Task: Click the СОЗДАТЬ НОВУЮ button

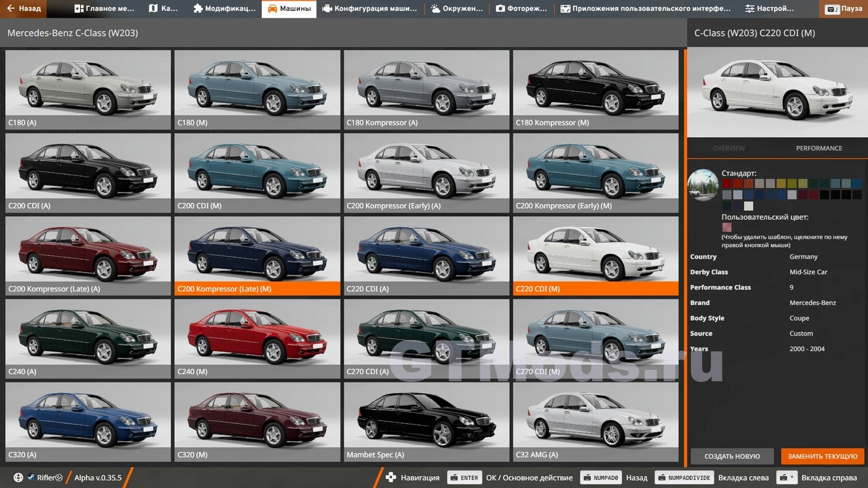Action: click(732, 456)
